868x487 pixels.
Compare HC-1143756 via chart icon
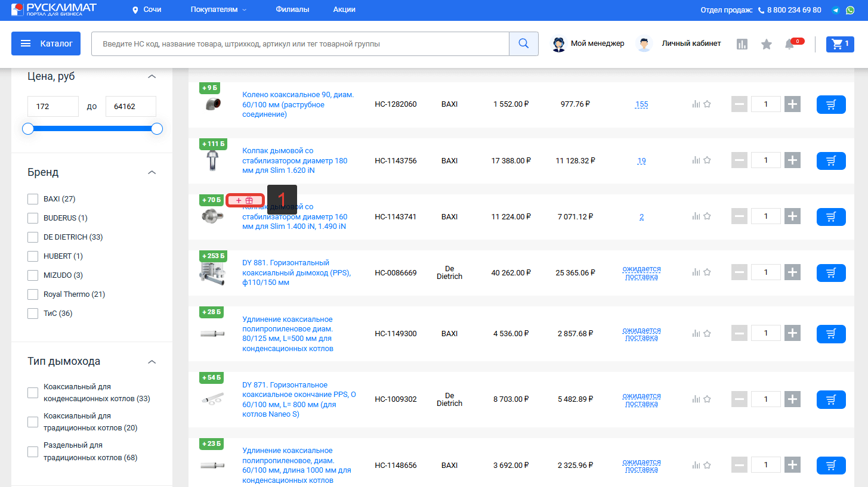click(696, 160)
